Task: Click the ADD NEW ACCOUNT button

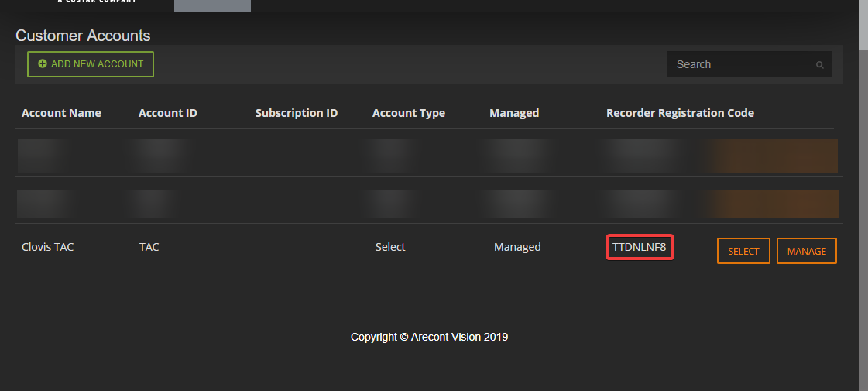Action: coord(91,64)
